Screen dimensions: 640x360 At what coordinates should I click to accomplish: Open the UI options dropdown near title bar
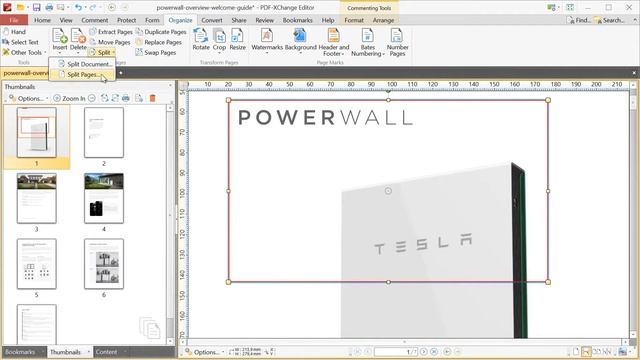tap(553, 7)
